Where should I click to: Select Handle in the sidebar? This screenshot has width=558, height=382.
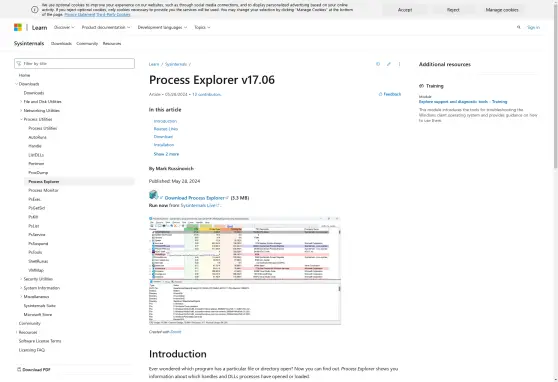(35, 146)
